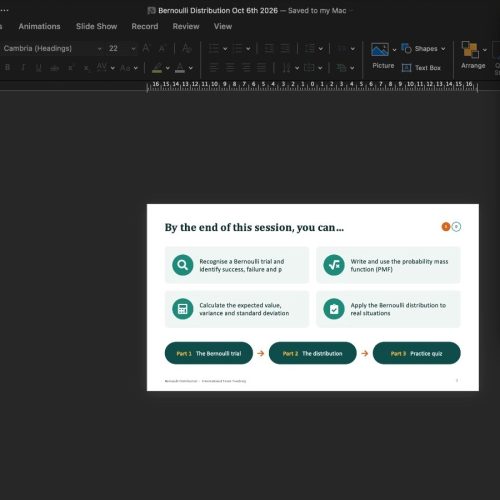Toggle Strikethrough formatting
The width and height of the screenshot is (500, 500).
54,68
